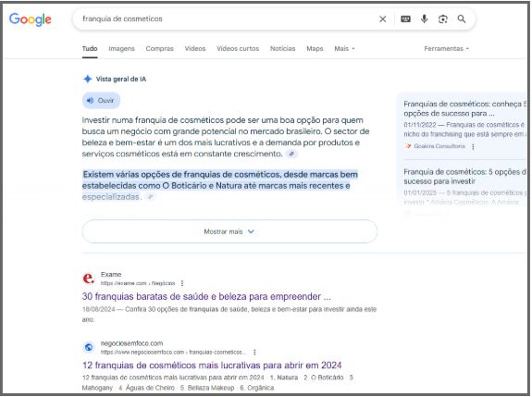The width and height of the screenshot is (532, 397).
Task: Click the Vista geral de IA sparkle icon
Action: 88,79
